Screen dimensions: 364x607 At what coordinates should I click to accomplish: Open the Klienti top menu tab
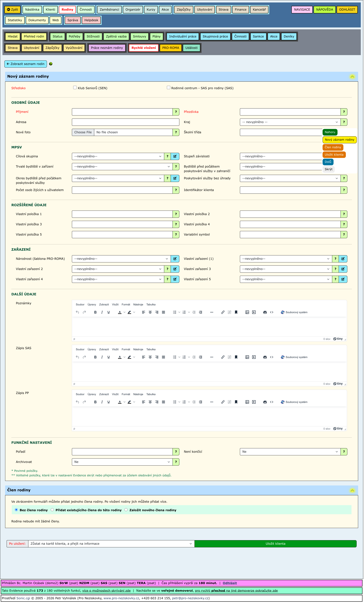pos(50,10)
